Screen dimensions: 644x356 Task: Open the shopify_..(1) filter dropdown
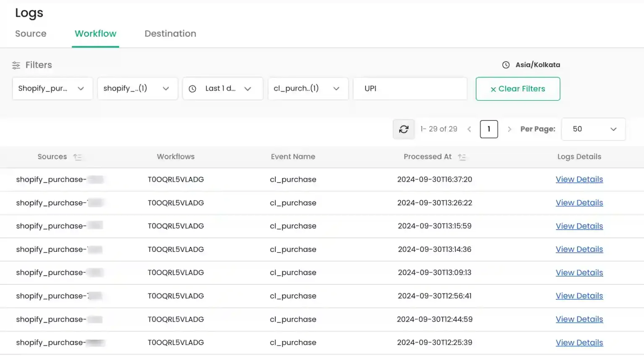(138, 89)
